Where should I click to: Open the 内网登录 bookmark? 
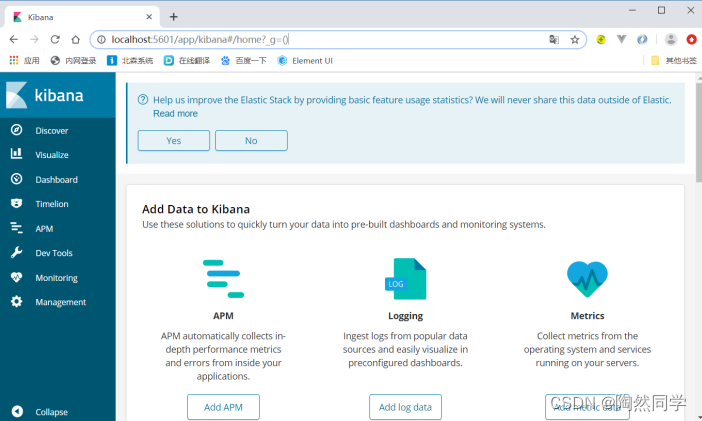click(73, 60)
